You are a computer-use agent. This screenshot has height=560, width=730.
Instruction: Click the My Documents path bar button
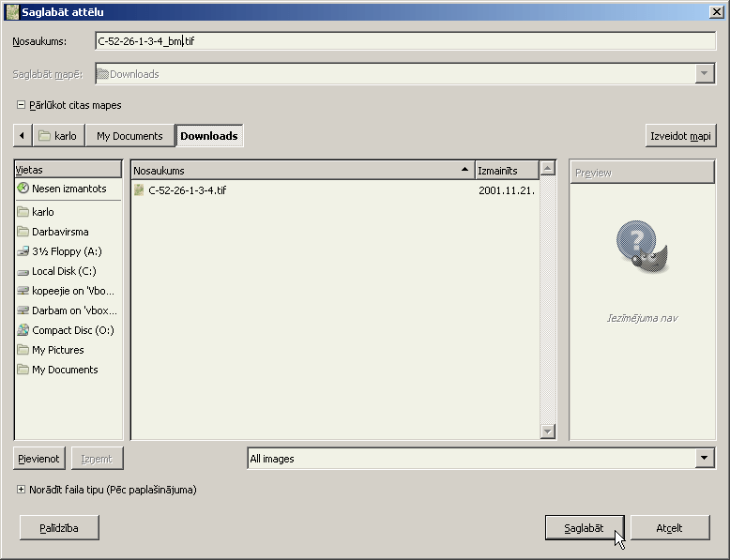[129, 135]
